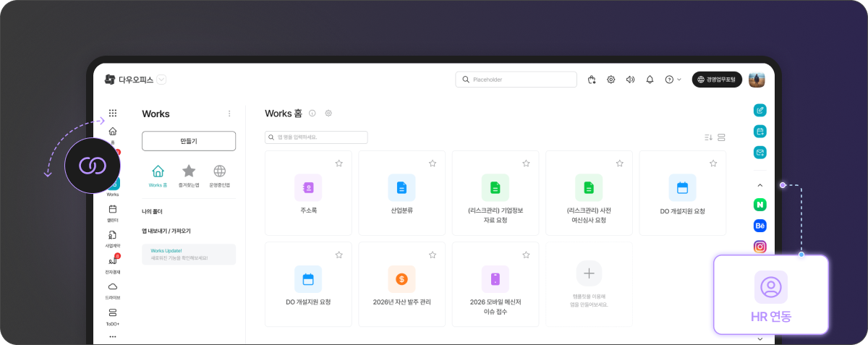Open the profile avatar picture
The height and width of the screenshot is (345, 868).
[x=757, y=80]
